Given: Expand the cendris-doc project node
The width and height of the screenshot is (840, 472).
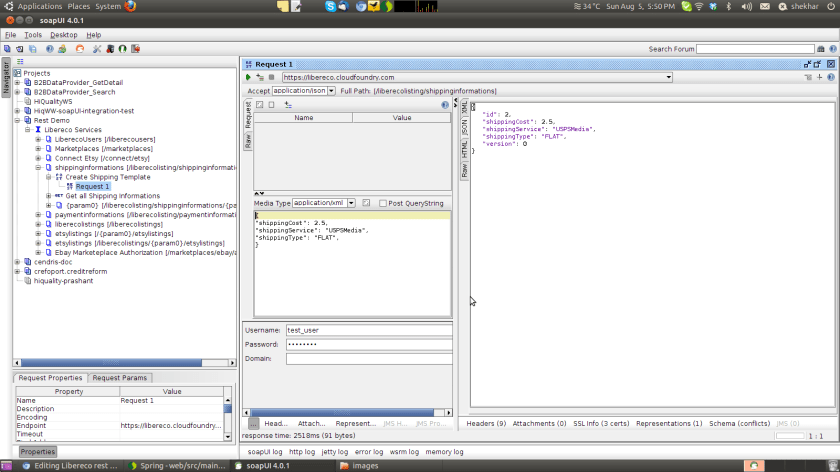Looking at the screenshot, I should pos(17,262).
